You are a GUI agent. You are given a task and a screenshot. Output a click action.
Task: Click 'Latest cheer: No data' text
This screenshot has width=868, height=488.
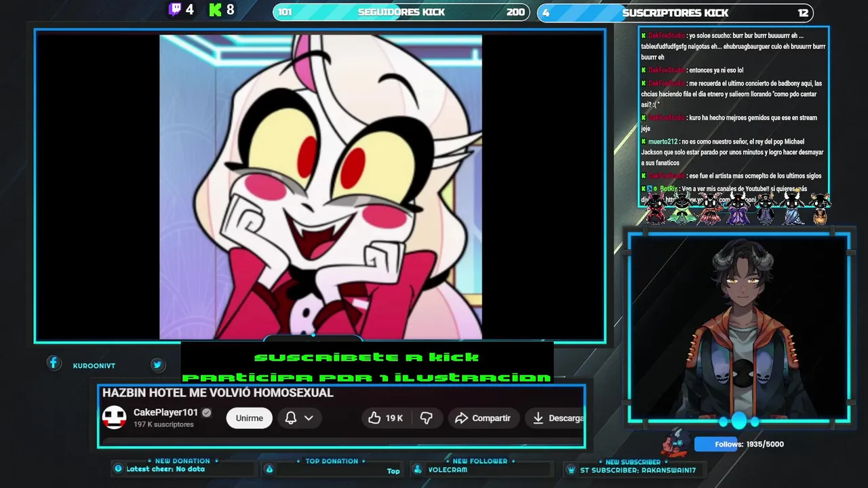coord(165,469)
